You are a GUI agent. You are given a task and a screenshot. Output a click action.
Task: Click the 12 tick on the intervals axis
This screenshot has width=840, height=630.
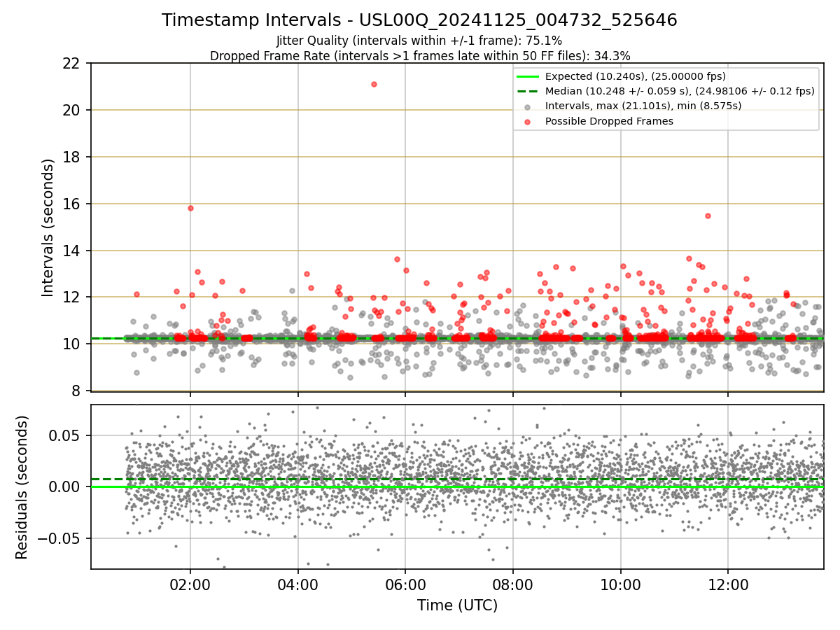(x=71, y=297)
